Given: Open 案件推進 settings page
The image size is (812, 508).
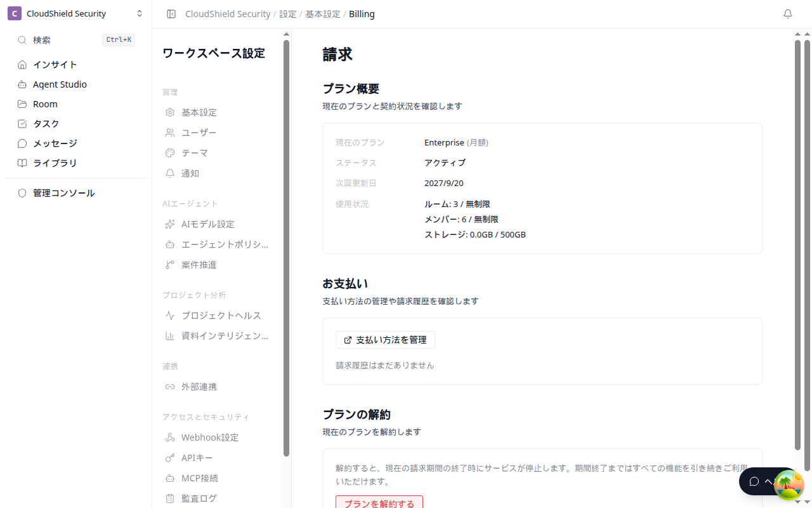Looking at the screenshot, I should click(217, 265).
